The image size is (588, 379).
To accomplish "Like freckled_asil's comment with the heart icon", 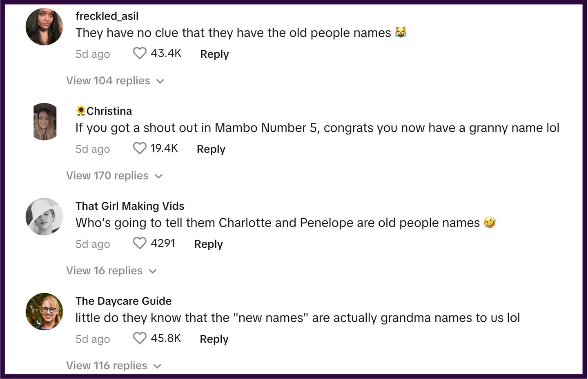I will (x=139, y=53).
